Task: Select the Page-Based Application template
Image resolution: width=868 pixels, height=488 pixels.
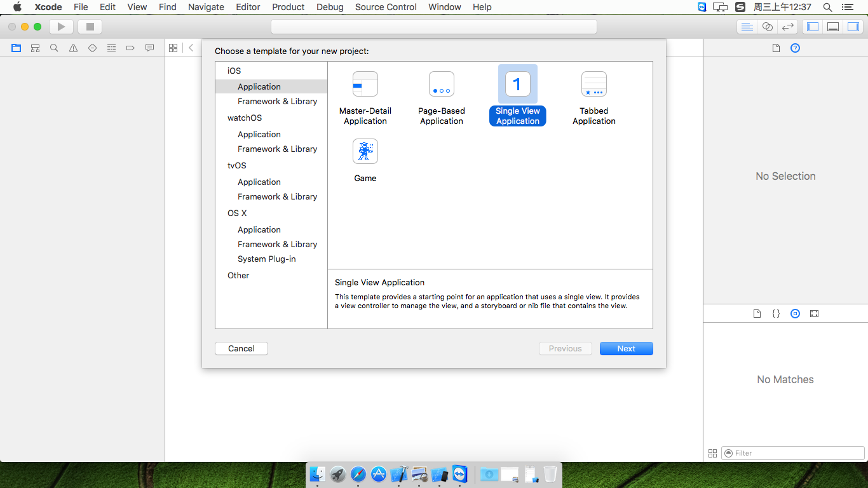Action: 442,98
